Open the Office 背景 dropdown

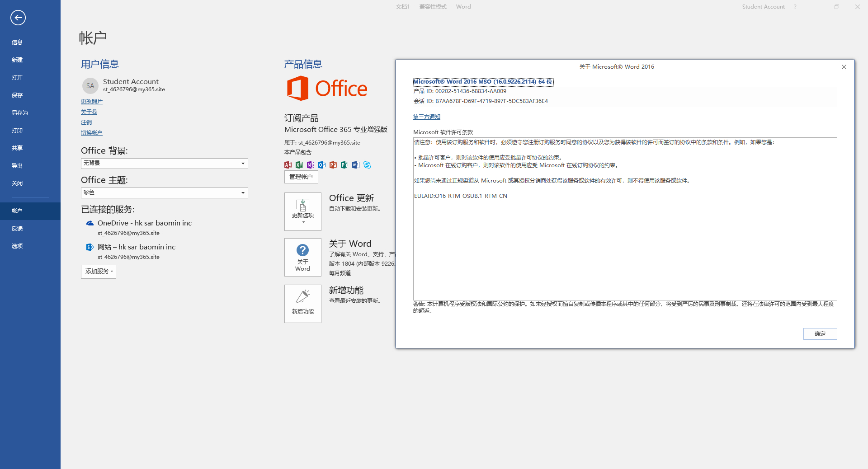pos(165,163)
